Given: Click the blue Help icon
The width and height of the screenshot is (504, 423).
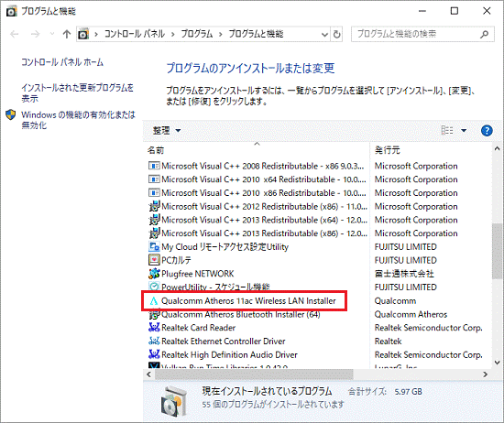Looking at the screenshot, I should [487, 130].
